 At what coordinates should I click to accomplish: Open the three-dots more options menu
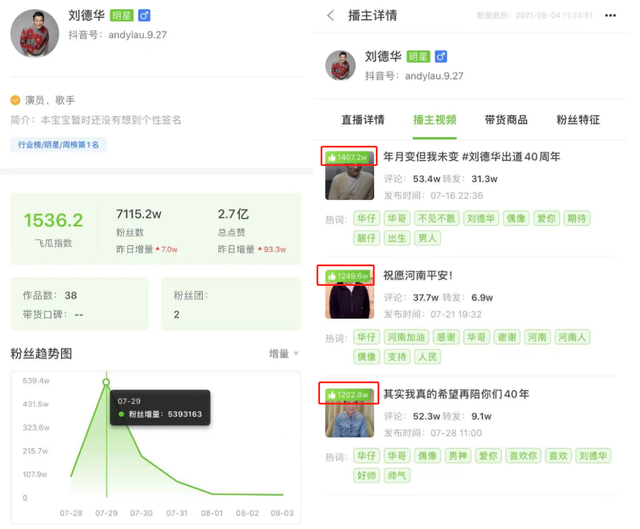pyautogui.click(x=610, y=16)
